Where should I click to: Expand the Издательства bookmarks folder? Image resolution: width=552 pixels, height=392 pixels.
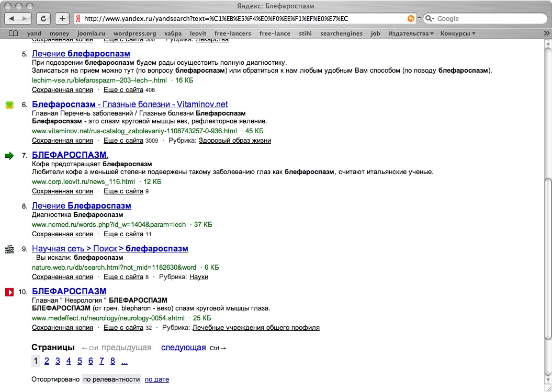coord(411,33)
